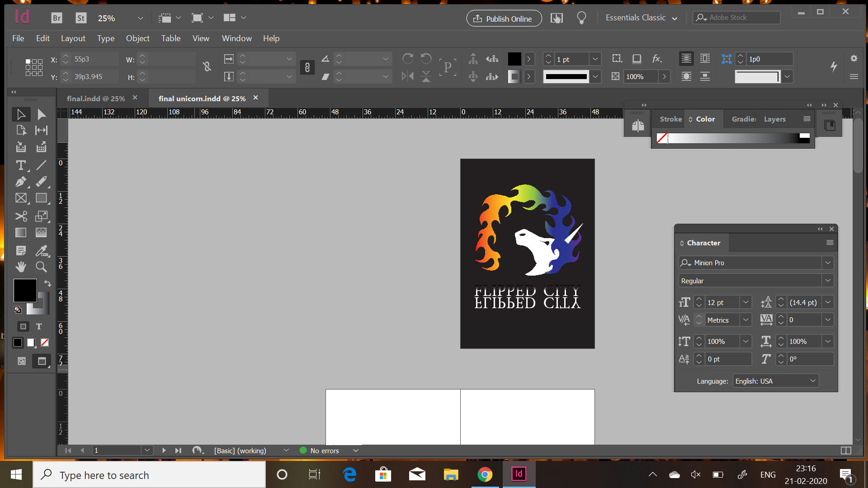The image size is (868, 488).
Task: Open the Essentials Classic workspace dropdown
Action: pos(641,18)
